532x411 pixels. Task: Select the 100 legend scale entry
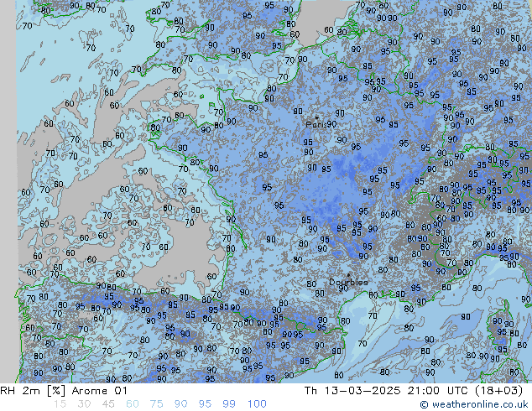tap(257, 404)
